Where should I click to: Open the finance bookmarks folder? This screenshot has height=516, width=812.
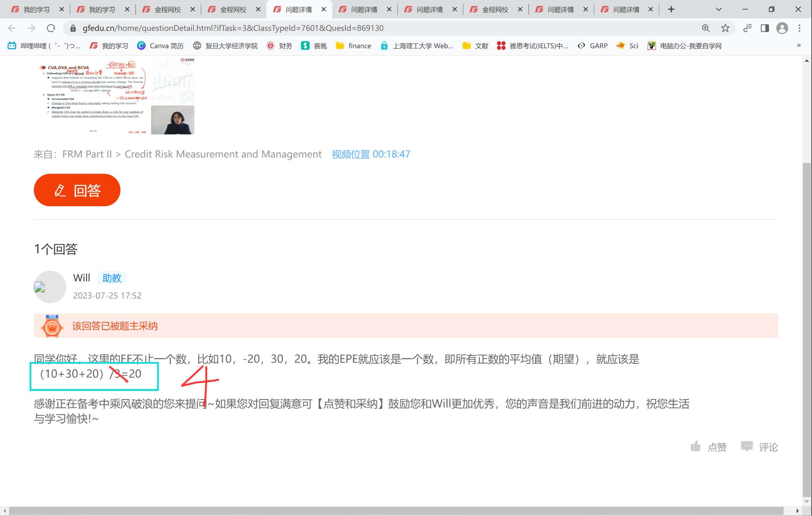coord(353,46)
